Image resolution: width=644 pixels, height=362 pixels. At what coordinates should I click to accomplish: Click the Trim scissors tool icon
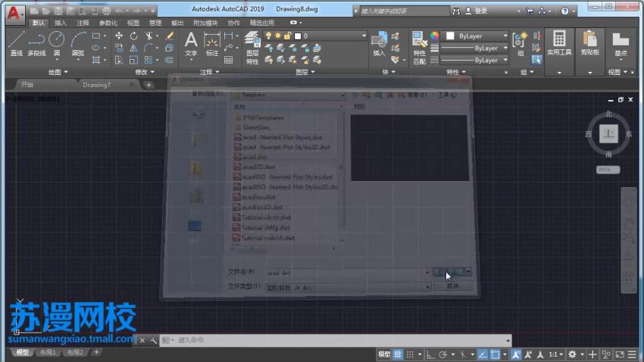(148, 36)
